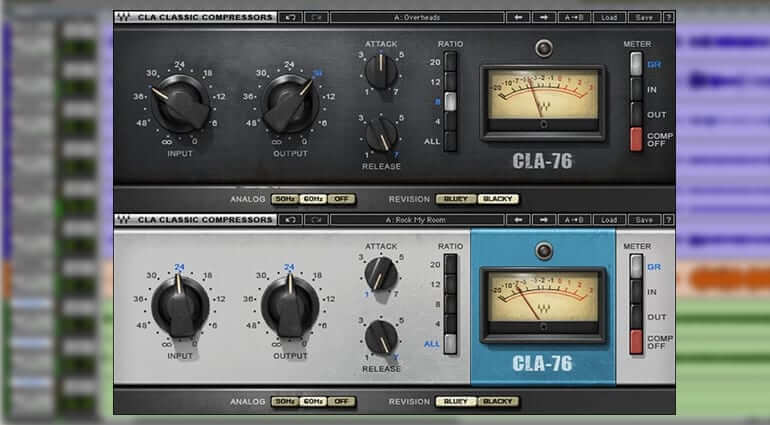Click the RELEASE knob on the silver CLA-76

click(x=381, y=336)
